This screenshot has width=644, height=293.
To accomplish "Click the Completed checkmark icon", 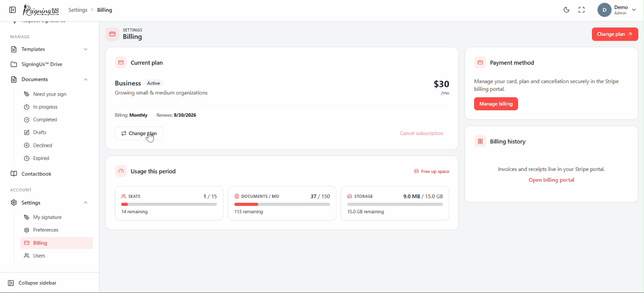I will 26,120.
